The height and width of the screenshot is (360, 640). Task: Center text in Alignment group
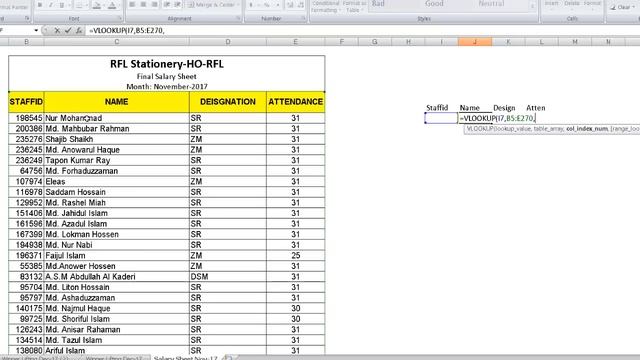point(143,5)
